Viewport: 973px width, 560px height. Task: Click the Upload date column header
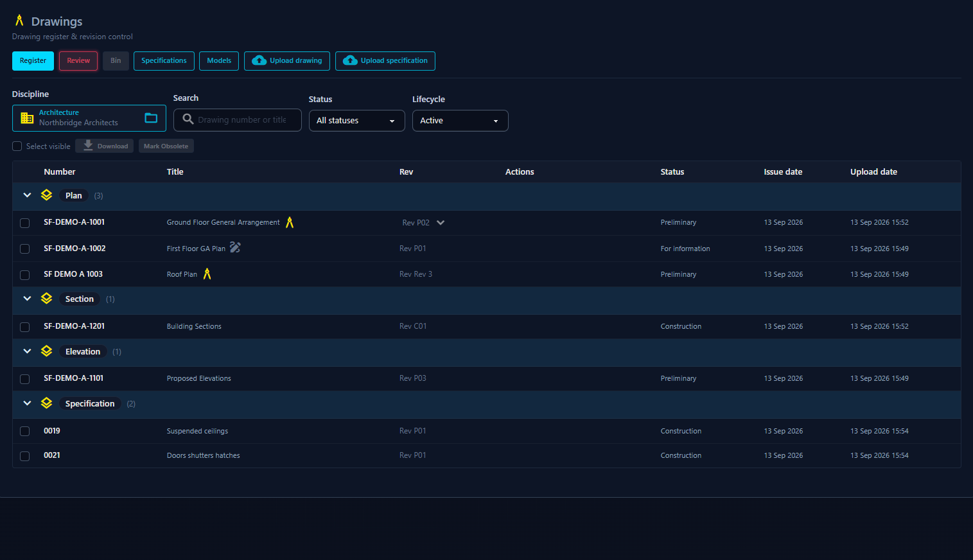[873, 172]
